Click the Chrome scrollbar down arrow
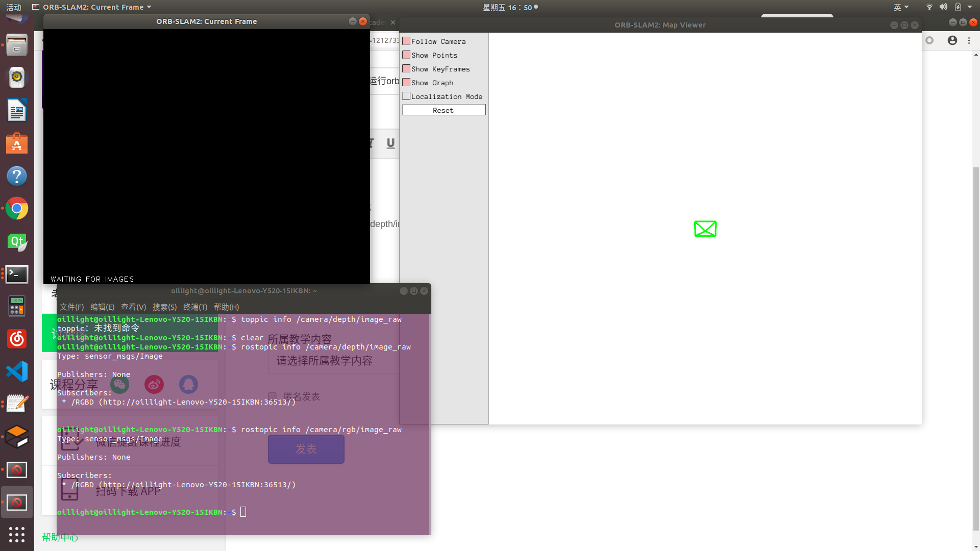The width and height of the screenshot is (980, 551). 976,547
